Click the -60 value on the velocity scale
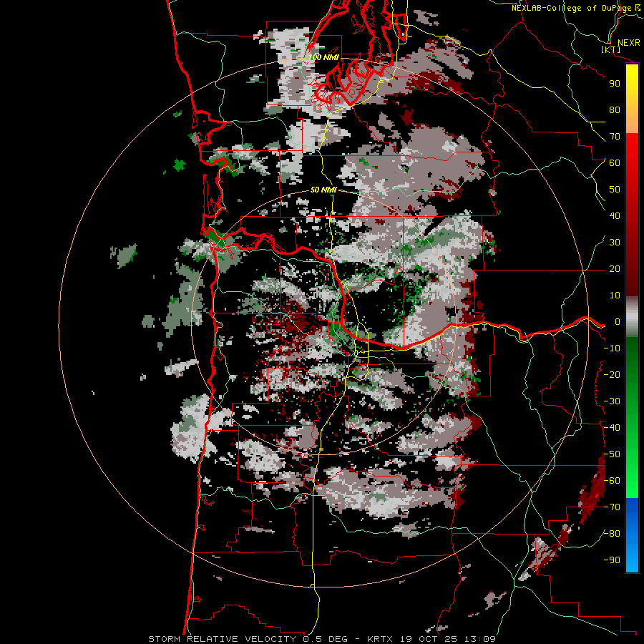This screenshot has height=644, width=644. coord(612,481)
